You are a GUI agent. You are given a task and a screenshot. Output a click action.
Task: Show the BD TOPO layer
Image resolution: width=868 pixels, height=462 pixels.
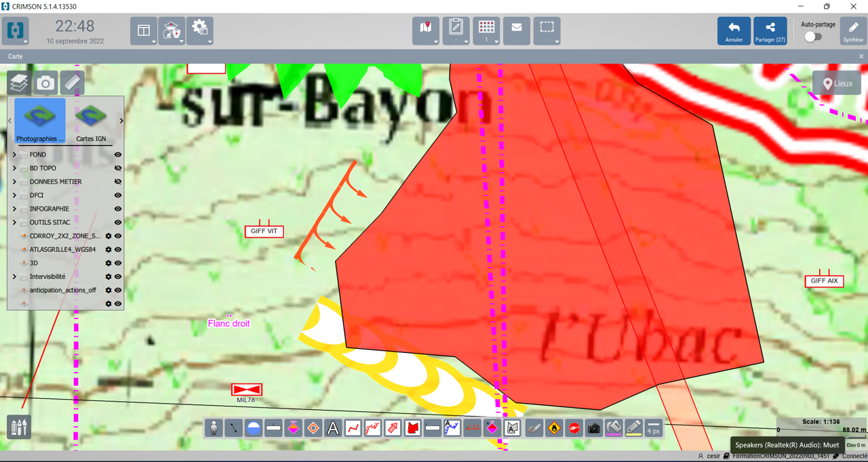point(118,168)
